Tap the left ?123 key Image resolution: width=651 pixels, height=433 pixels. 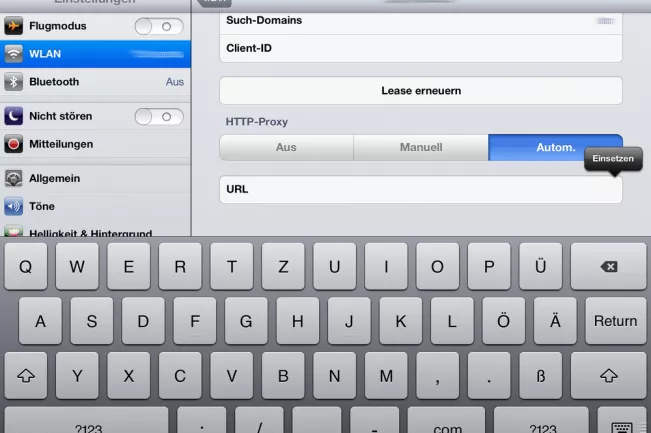86,421
